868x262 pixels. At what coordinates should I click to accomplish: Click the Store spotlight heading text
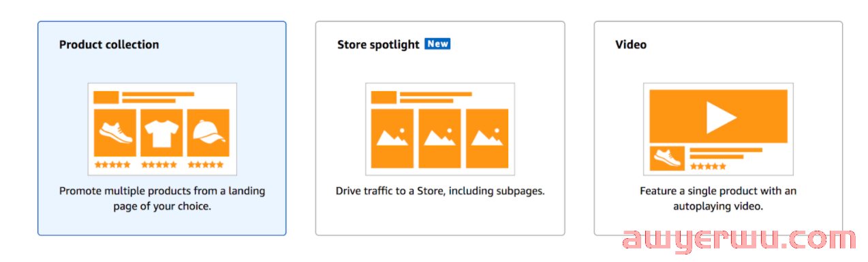click(x=378, y=44)
